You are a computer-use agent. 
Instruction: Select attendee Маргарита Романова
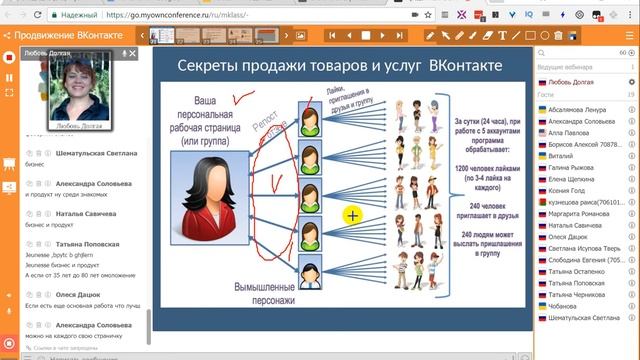[579, 214]
